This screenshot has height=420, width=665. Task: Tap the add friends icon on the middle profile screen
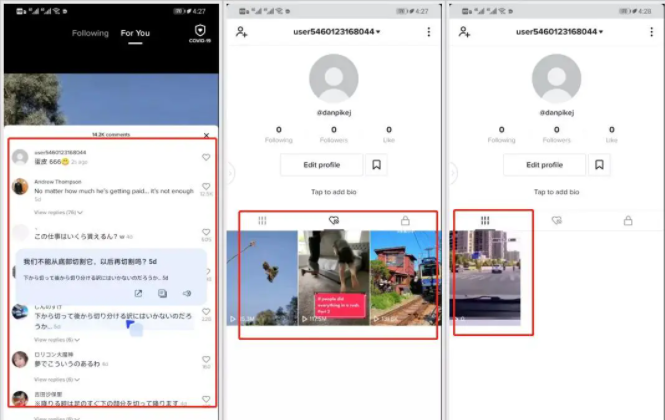[x=242, y=32]
